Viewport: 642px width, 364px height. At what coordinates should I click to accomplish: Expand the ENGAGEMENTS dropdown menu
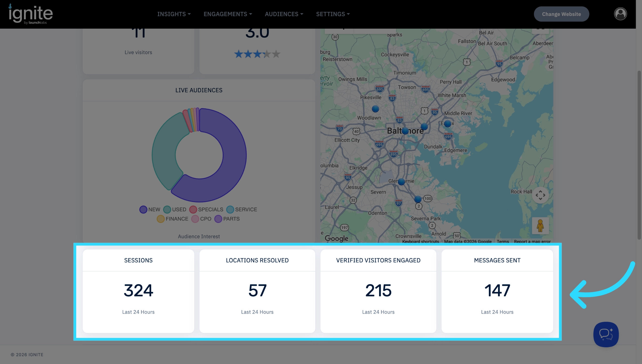point(228,14)
